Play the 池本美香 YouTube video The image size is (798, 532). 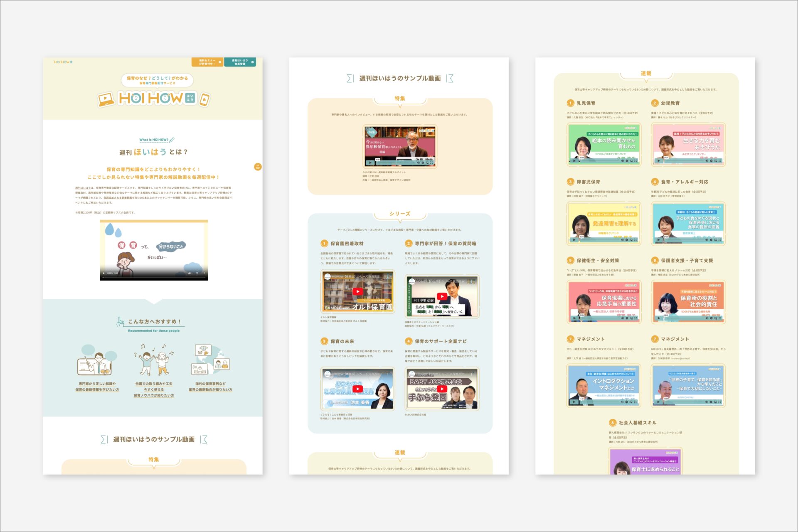[x=357, y=389]
